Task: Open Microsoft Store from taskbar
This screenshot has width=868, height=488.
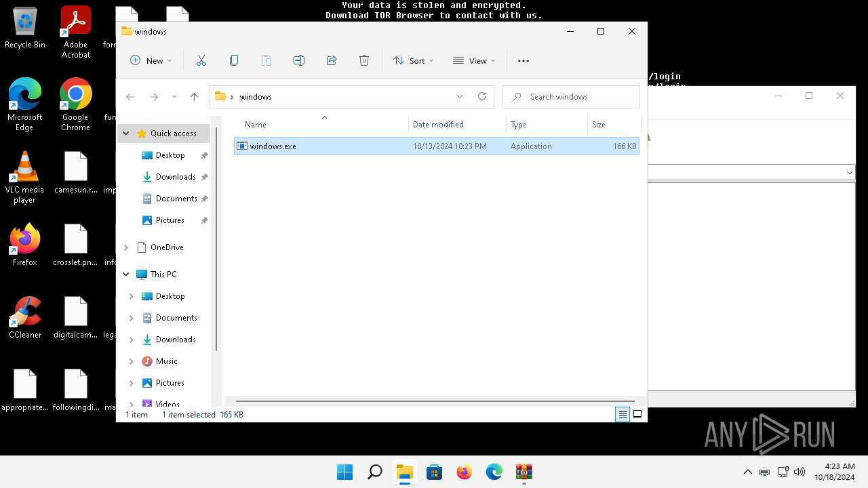Action: point(435,472)
